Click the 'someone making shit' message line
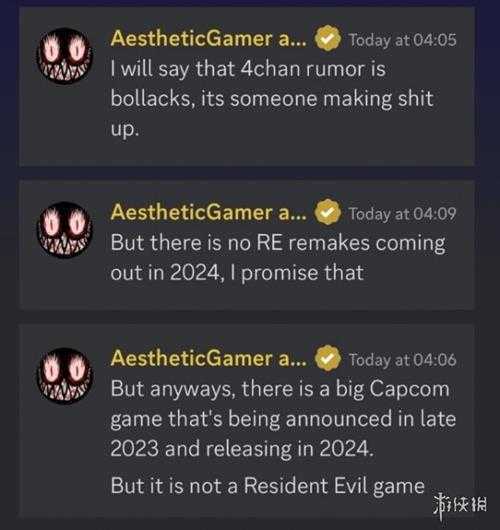 (x=272, y=99)
